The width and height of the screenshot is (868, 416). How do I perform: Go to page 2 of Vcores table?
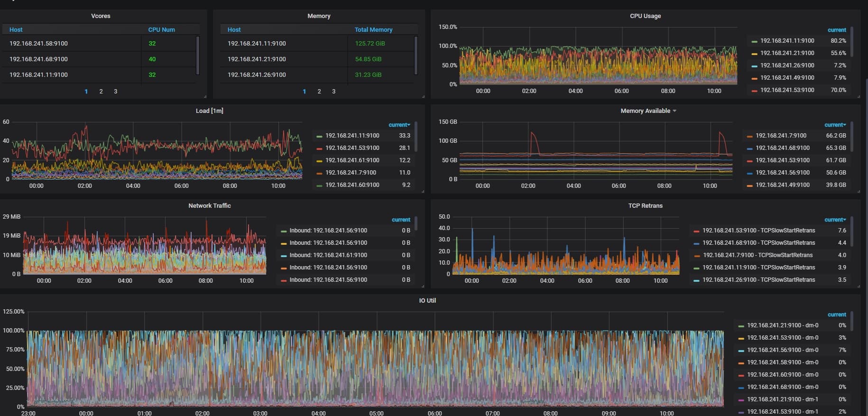pos(101,92)
